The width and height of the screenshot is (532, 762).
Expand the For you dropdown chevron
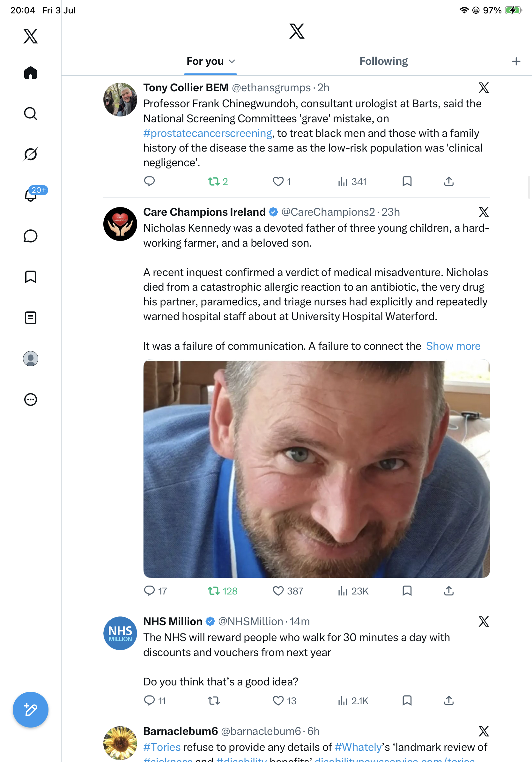(x=232, y=61)
